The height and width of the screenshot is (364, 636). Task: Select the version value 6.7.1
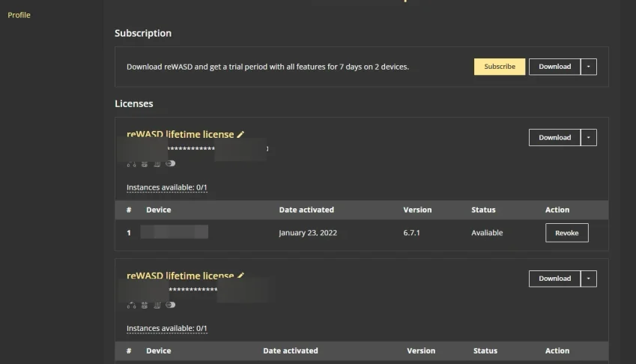[411, 233]
